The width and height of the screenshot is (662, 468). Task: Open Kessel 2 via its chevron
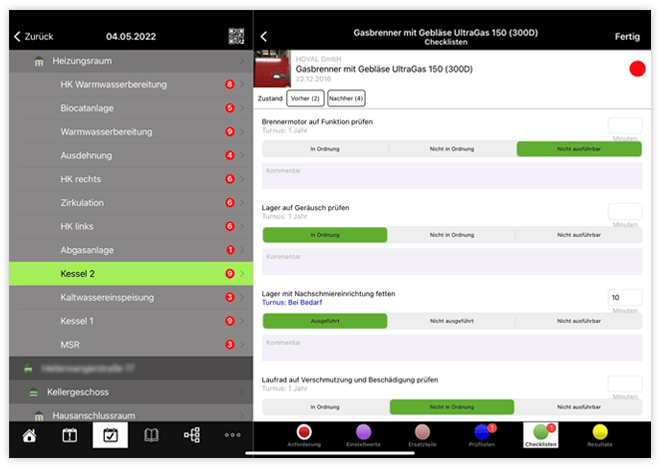pos(242,274)
